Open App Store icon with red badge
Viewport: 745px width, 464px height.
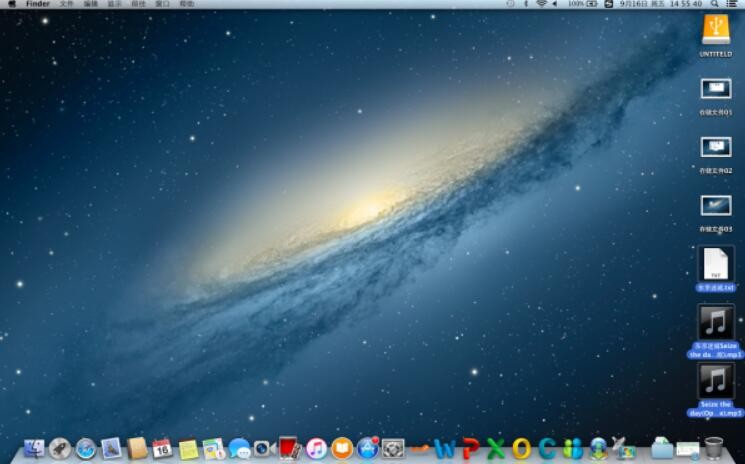coord(368,448)
